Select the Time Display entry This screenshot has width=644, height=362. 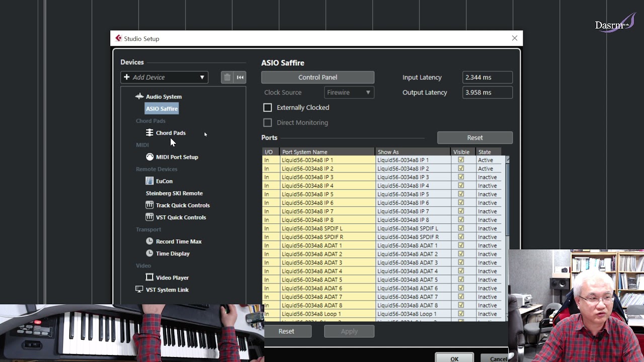tap(173, 253)
